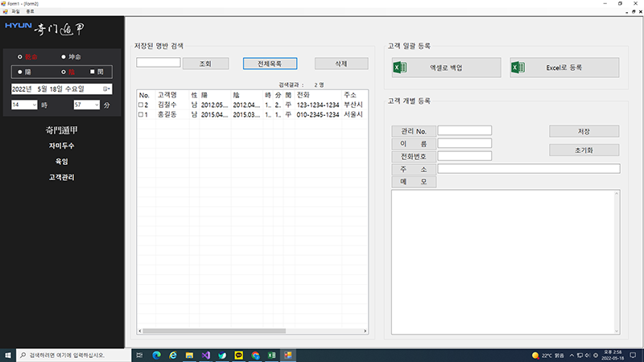Click the Excel icon on 엑셀로 백업
Screen dimensions: 644x362
pyautogui.click(x=400, y=68)
